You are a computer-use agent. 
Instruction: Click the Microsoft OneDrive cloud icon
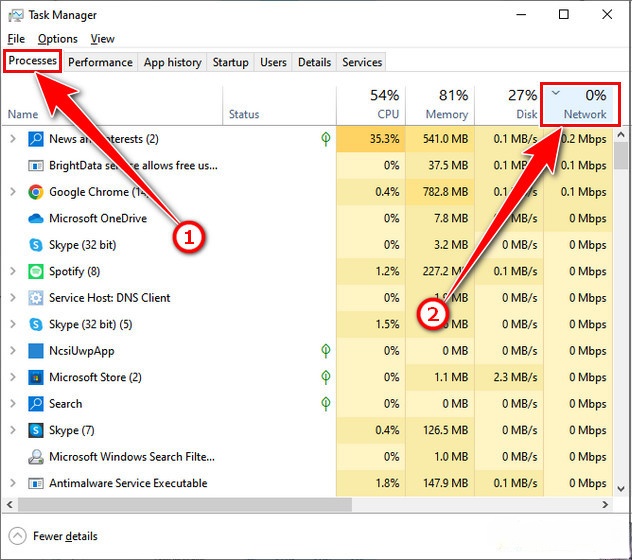pos(36,219)
